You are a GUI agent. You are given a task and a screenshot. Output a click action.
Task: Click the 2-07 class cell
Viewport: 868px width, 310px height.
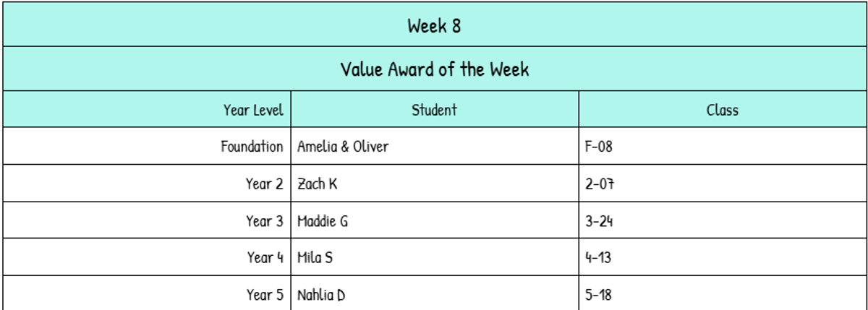[599, 184]
